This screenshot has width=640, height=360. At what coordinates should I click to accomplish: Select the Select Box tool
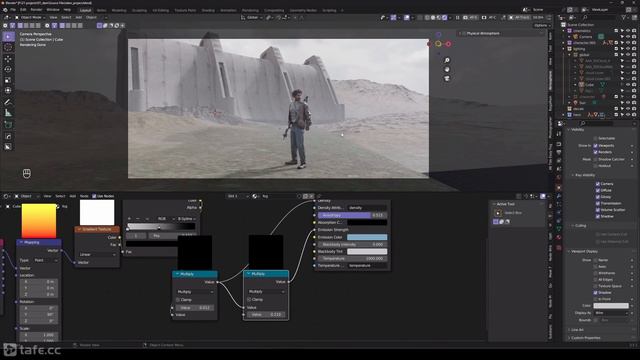8,37
